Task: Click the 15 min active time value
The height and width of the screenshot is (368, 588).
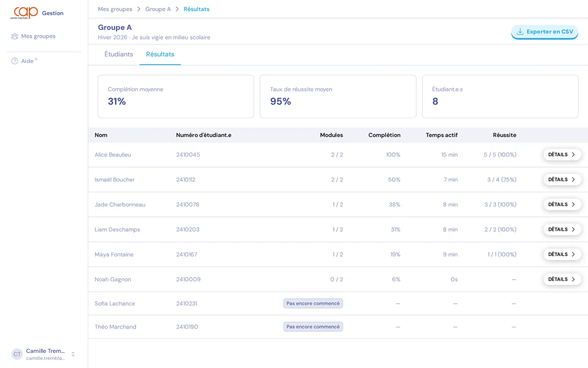Action: 449,155
